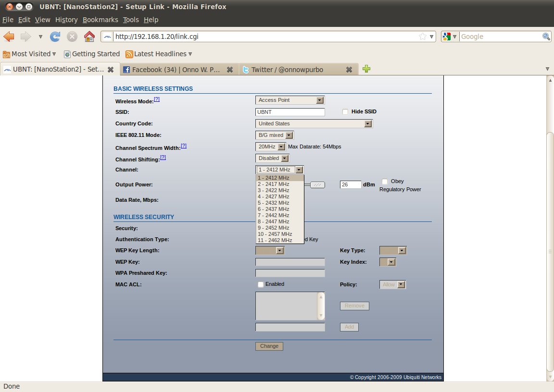
Task: Expand the Country Code dropdown
Action: pyautogui.click(x=314, y=124)
